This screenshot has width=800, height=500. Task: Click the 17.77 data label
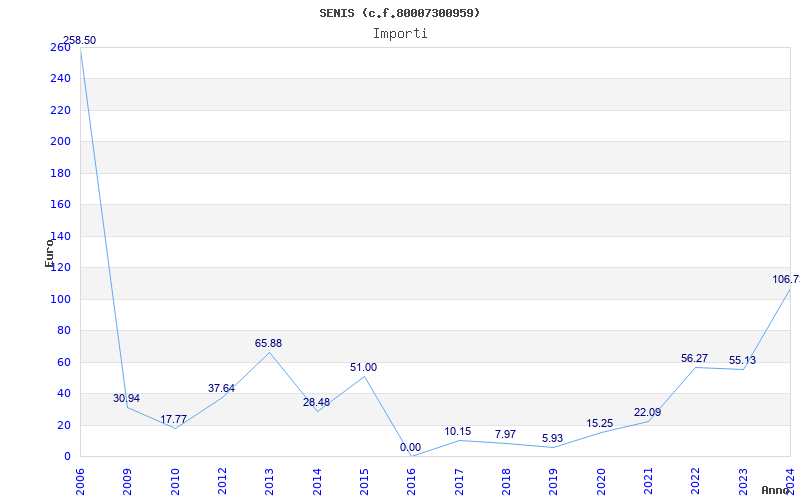click(173, 419)
